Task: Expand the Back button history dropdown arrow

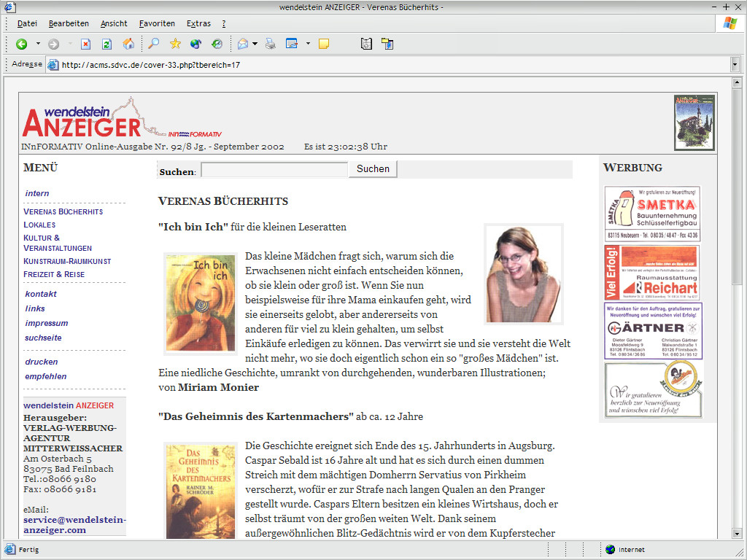Action: click(38, 44)
